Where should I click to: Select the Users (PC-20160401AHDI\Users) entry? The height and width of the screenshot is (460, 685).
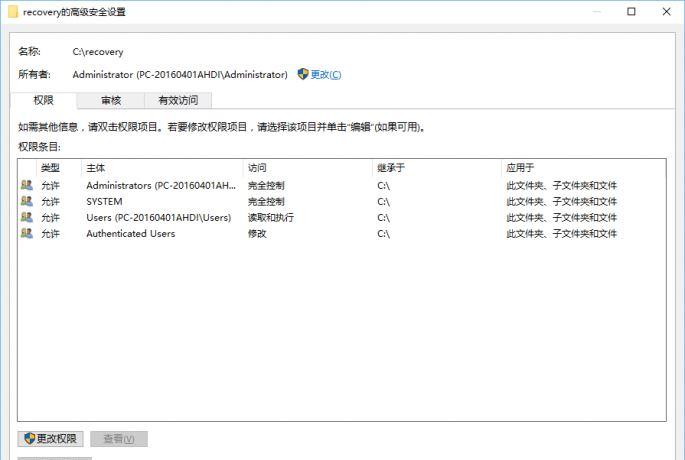(159, 217)
